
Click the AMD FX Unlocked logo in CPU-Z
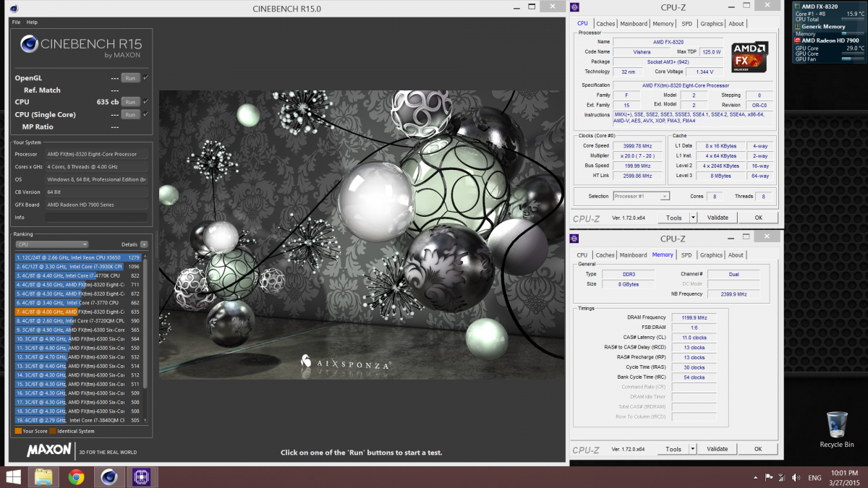pos(749,56)
